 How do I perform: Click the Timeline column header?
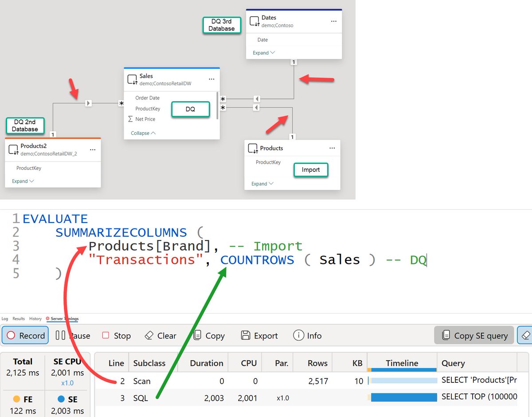(402, 363)
